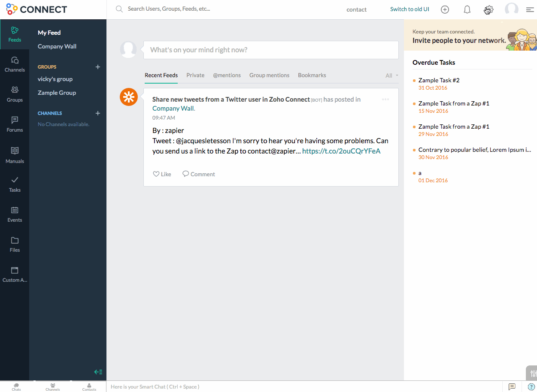This screenshot has height=392, width=537.
Task: Click the 30 Nov 2016 due date
Action: click(433, 157)
